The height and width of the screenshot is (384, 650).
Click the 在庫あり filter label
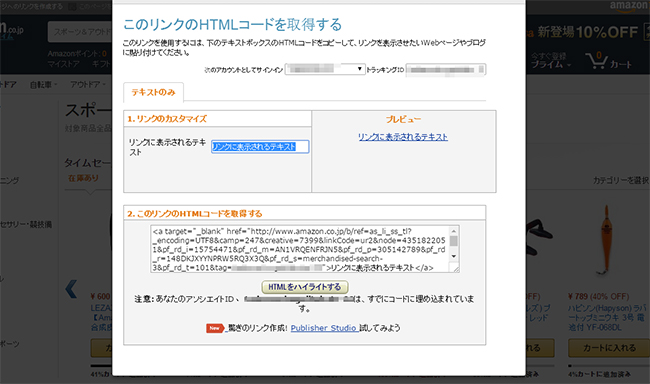pos(83,178)
